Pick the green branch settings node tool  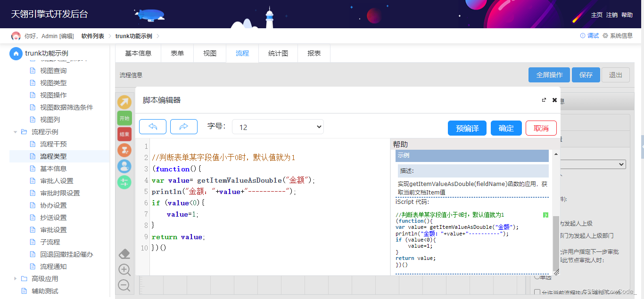tap(124, 182)
